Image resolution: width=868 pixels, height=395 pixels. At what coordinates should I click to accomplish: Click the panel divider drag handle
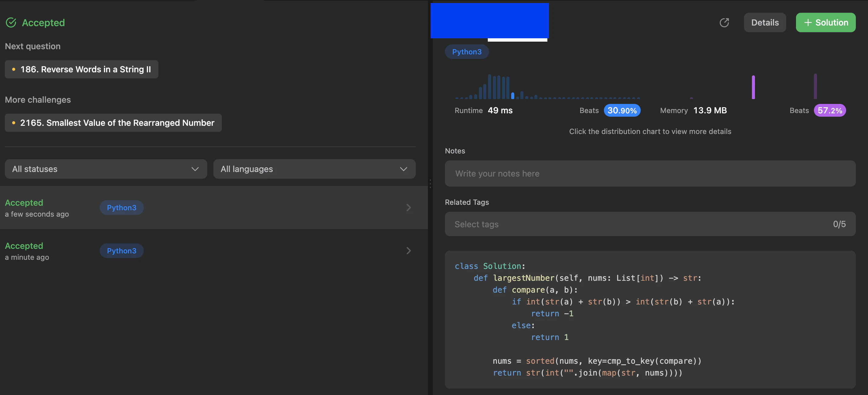[430, 184]
